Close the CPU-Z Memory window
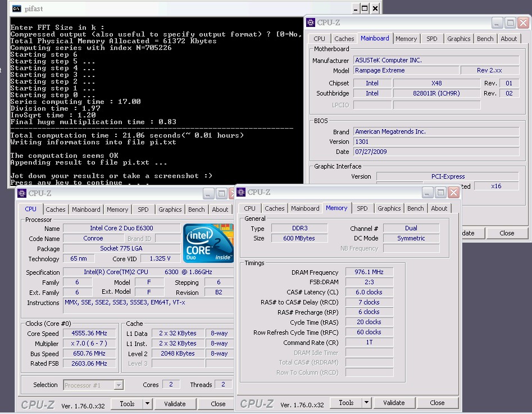 point(453,193)
